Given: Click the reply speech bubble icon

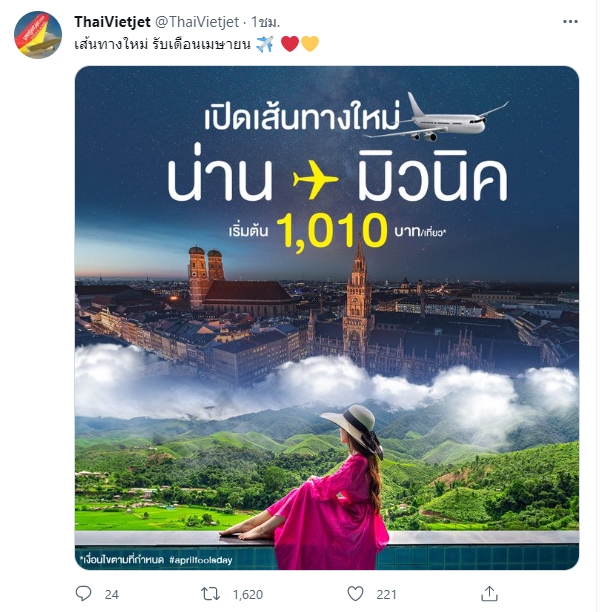Looking at the screenshot, I should (83, 594).
